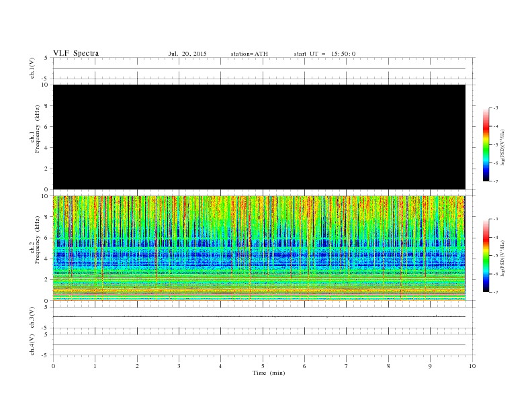Click the 'start UT = 15:50:0' text
Viewport: 532px width, 411px height.
click(324, 54)
